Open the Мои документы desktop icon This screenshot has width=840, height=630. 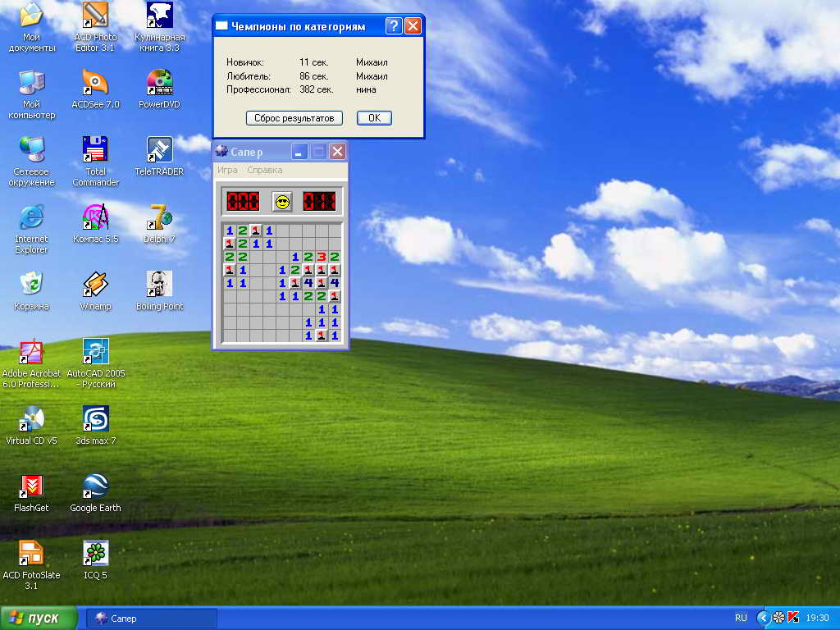tap(32, 28)
